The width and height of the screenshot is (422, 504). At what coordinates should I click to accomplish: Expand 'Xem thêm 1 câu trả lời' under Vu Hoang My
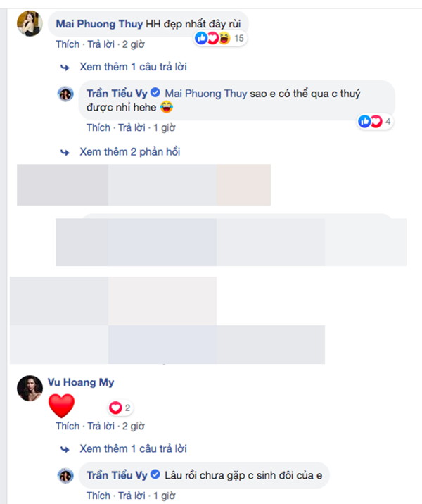[x=133, y=448]
